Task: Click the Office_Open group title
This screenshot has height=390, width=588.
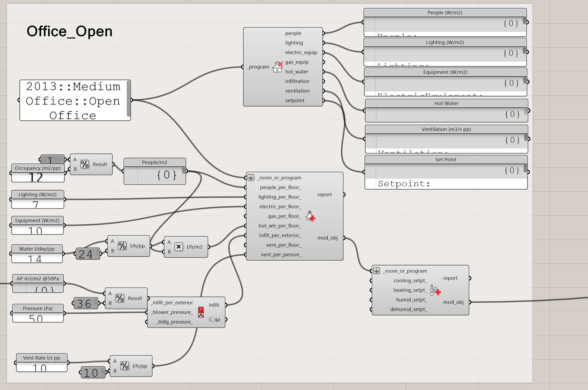Action: tap(70, 31)
